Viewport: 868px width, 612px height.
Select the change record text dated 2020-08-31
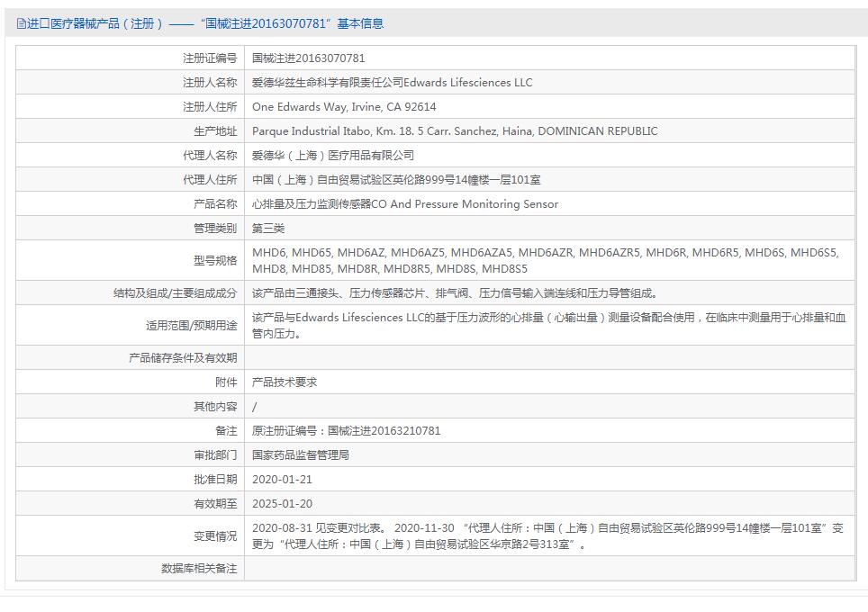coord(548,536)
